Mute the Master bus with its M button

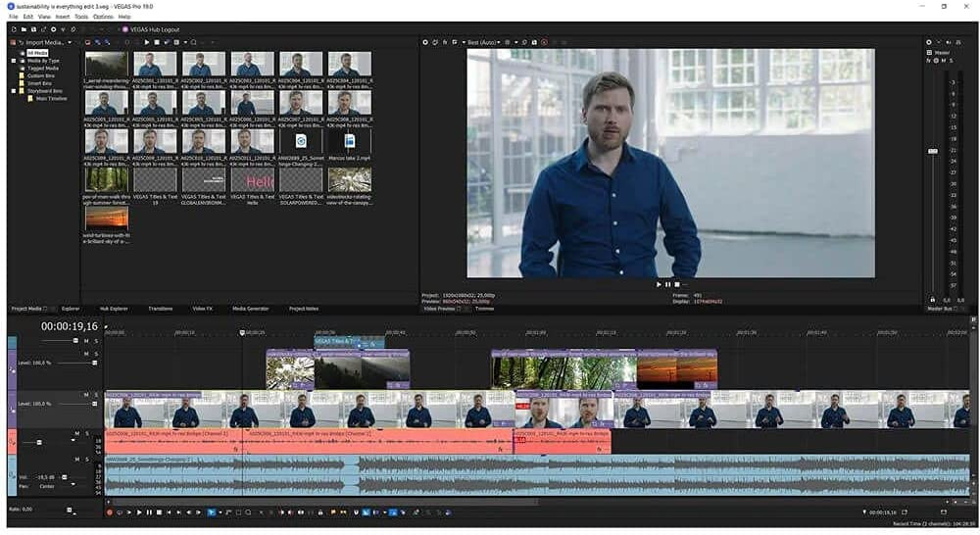[x=943, y=61]
